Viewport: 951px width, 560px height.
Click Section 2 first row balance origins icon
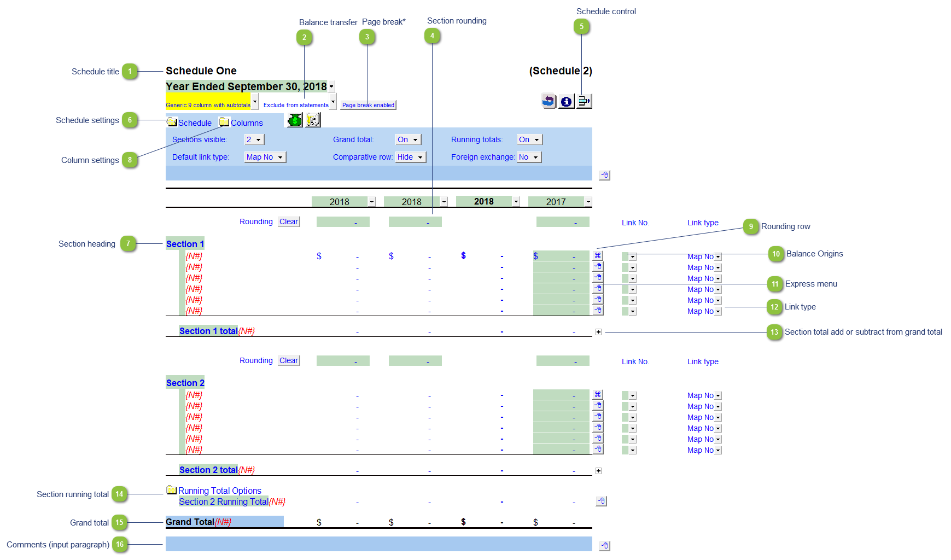(598, 394)
